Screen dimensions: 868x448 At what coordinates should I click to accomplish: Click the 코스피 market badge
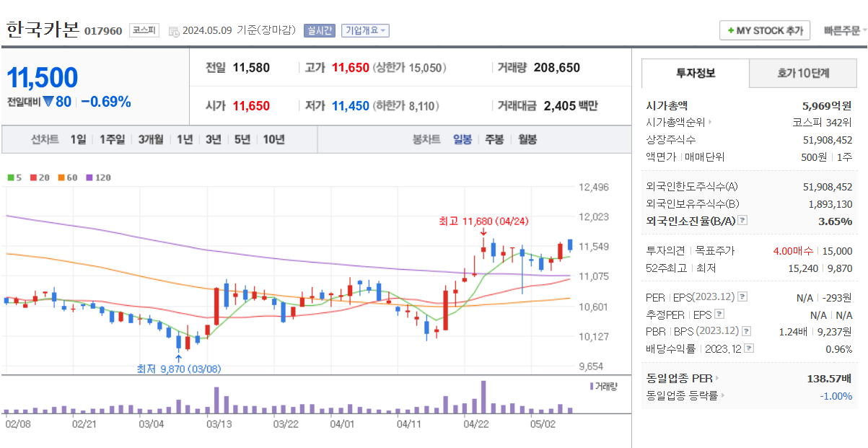click(x=143, y=30)
